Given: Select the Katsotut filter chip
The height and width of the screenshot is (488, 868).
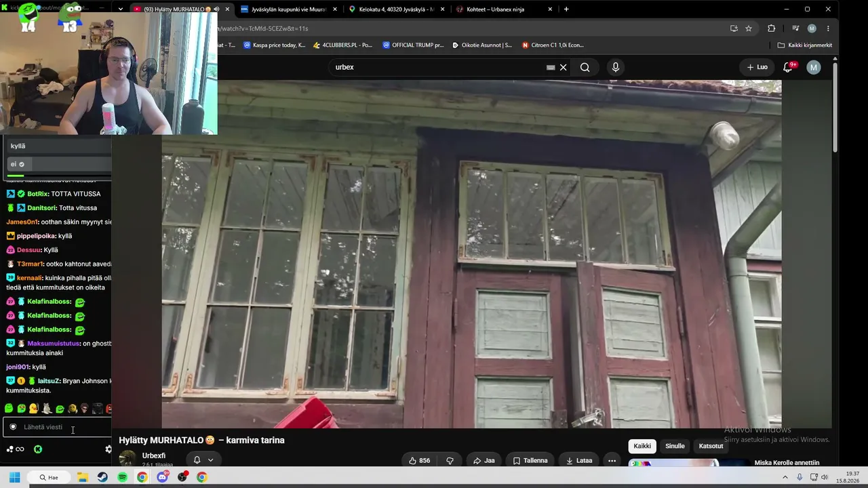Looking at the screenshot, I should click(x=711, y=446).
